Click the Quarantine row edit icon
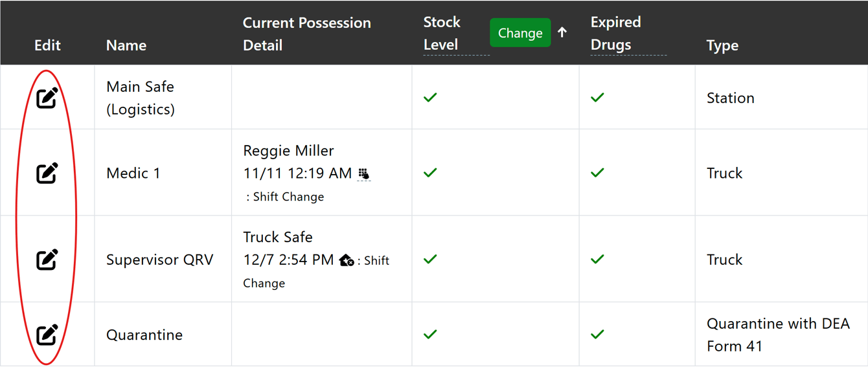The width and height of the screenshot is (868, 367). pos(47,335)
